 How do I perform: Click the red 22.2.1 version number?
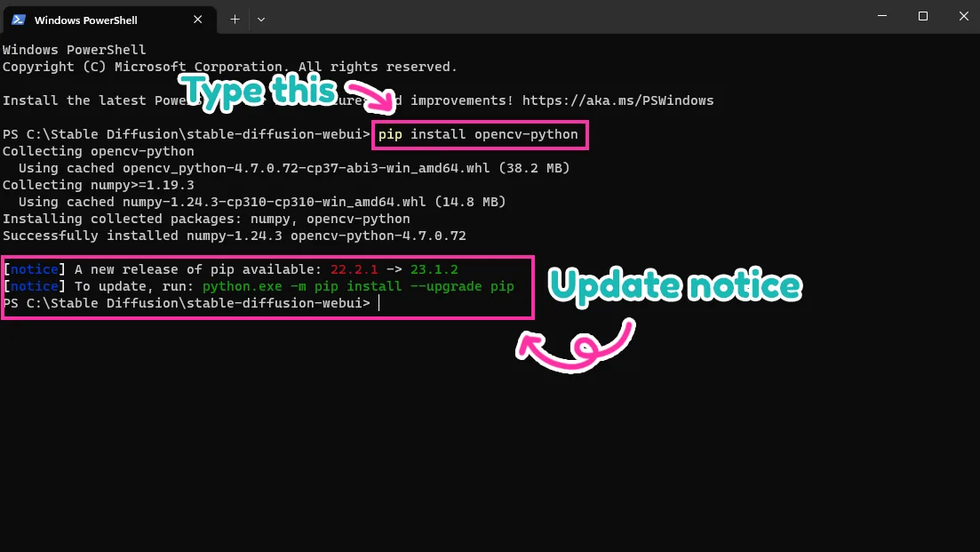point(354,269)
